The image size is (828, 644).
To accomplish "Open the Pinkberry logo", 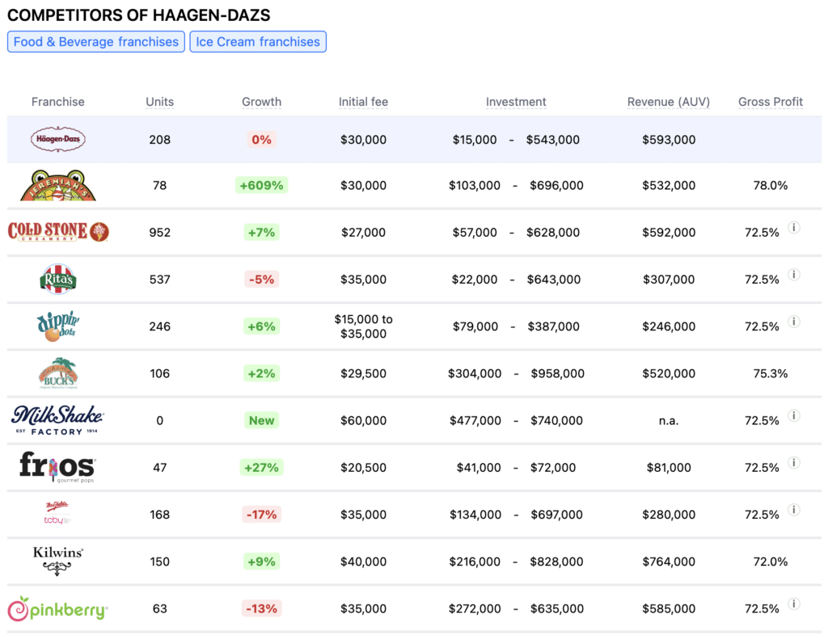I will [x=57, y=608].
